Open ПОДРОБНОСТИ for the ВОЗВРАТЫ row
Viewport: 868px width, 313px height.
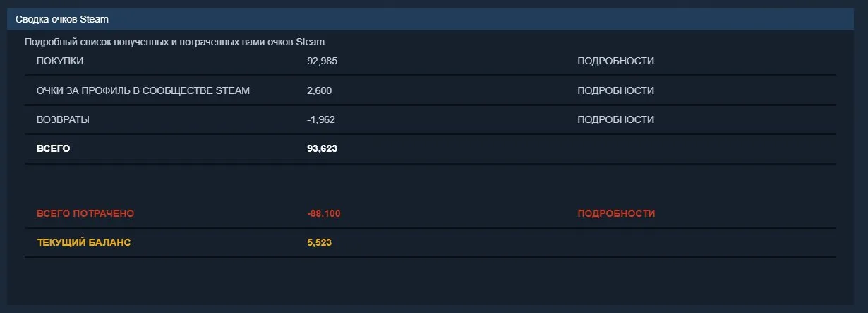[615, 119]
